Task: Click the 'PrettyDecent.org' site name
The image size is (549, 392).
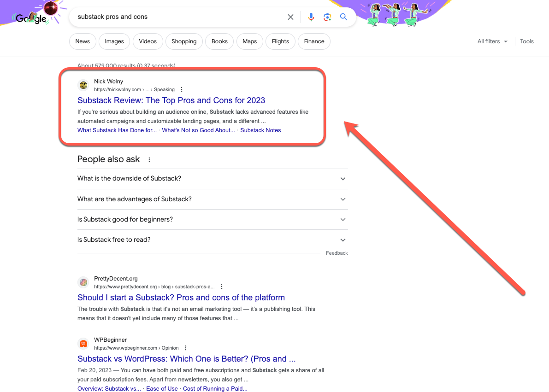Action: [116, 279]
